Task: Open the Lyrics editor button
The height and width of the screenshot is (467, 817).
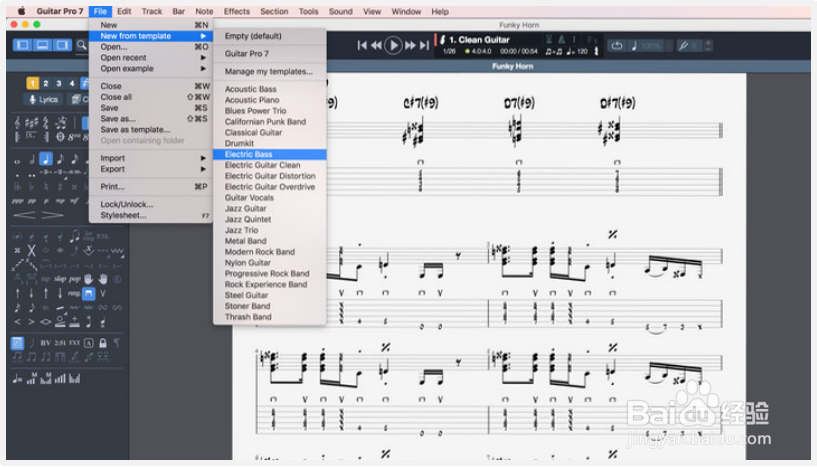Action: click(x=43, y=99)
